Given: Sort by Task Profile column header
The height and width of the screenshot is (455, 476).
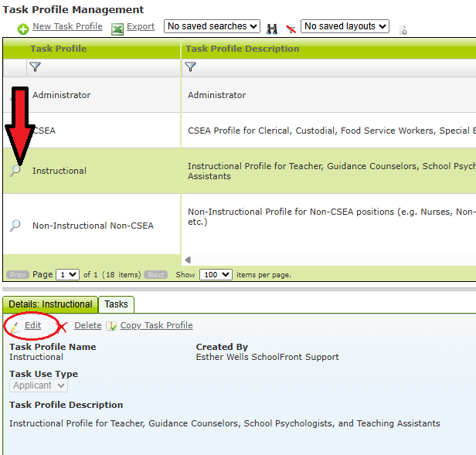Looking at the screenshot, I should [x=58, y=49].
